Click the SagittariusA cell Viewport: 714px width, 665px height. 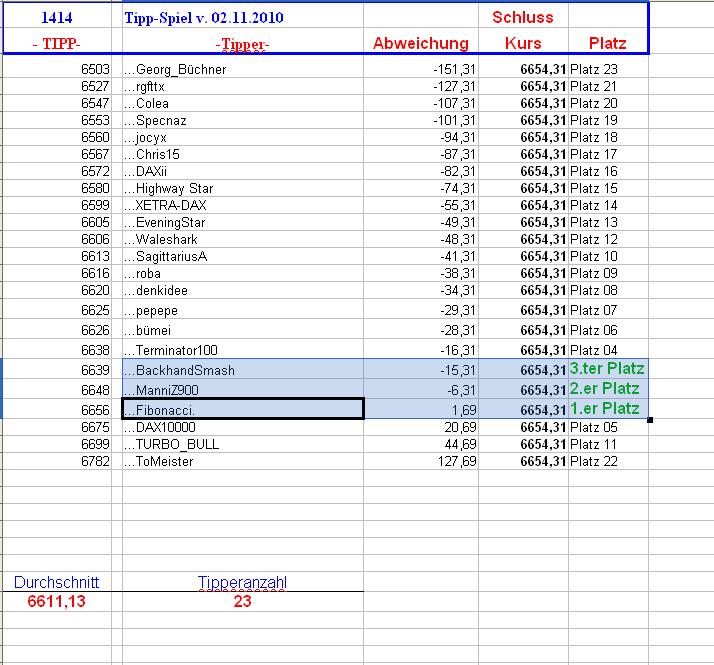tap(243, 256)
